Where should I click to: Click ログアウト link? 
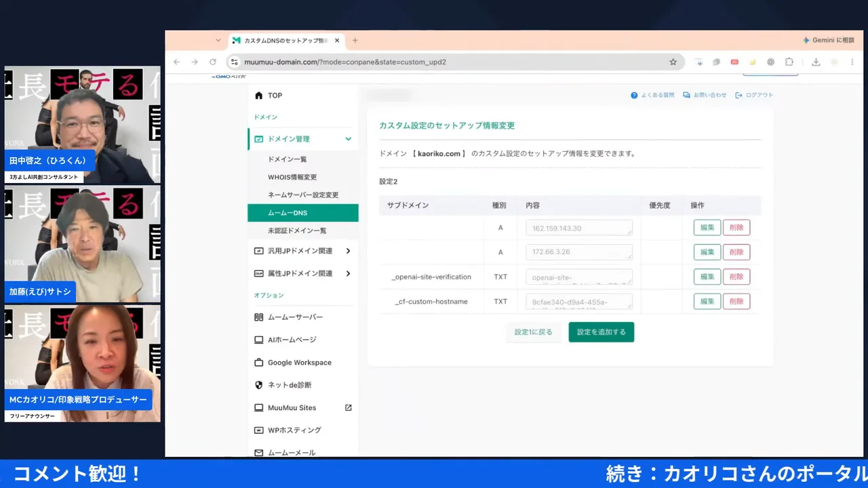(754, 96)
